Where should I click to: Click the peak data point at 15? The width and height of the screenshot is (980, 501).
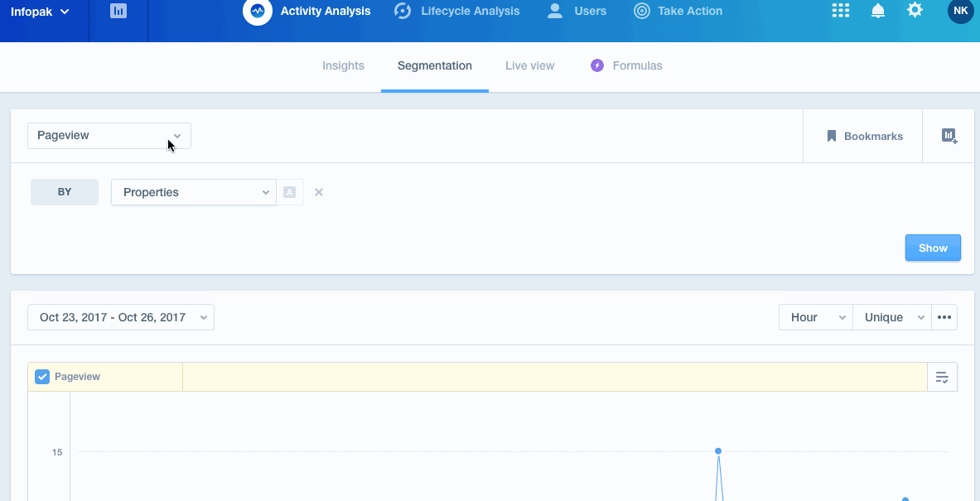(718, 451)
